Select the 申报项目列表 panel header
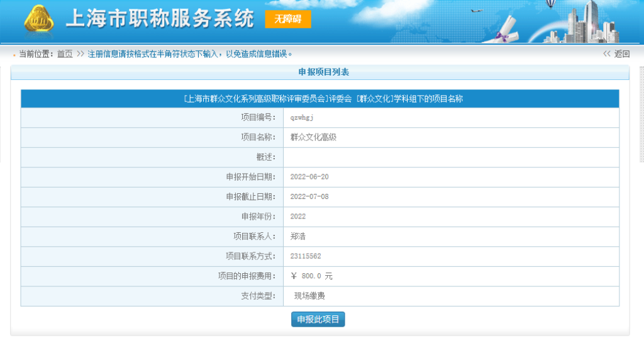 [320, 72]
